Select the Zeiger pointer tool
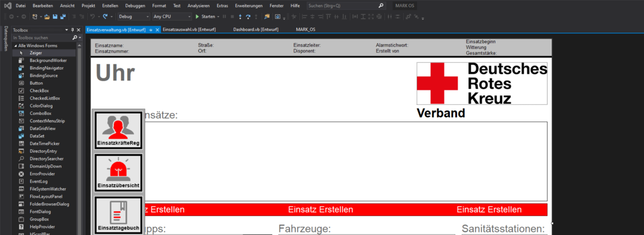The height and width of the screenshot is (235, 644). coord(44,53)
